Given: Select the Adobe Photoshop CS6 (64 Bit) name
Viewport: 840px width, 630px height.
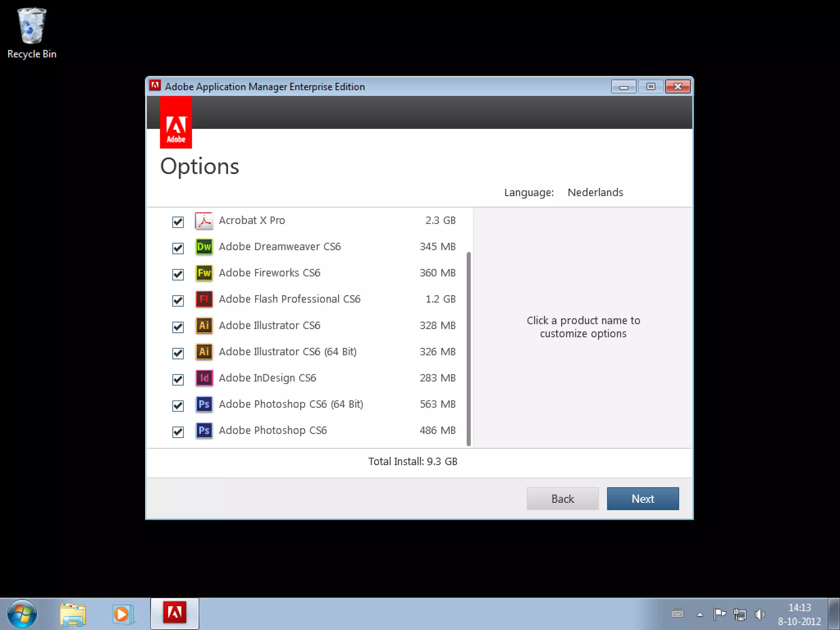Looking at the screenshot, I should pos(291,404).
